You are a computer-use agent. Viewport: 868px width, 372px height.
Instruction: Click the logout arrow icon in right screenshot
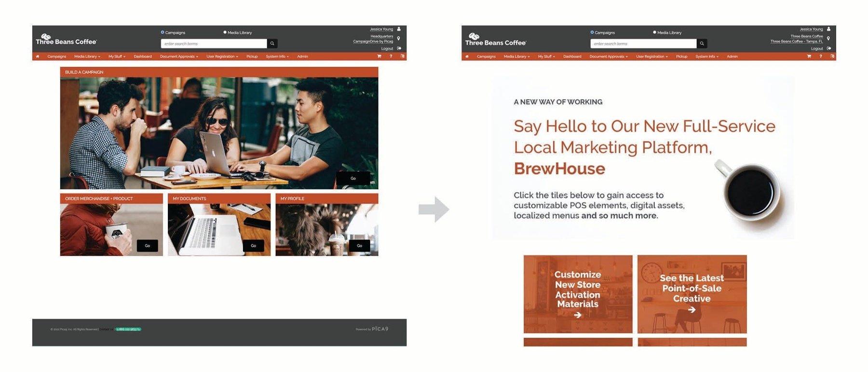pos(828,48)
